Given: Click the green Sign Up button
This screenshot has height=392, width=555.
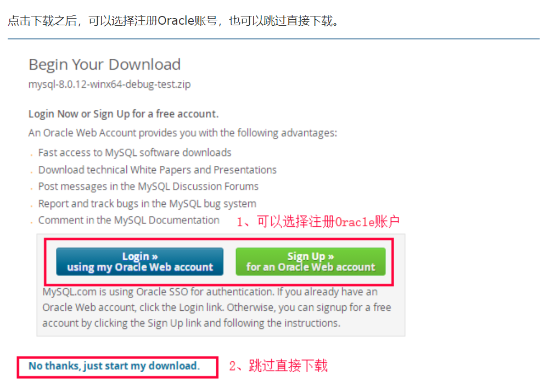Looking at the screenshot, I should point(310,261).
